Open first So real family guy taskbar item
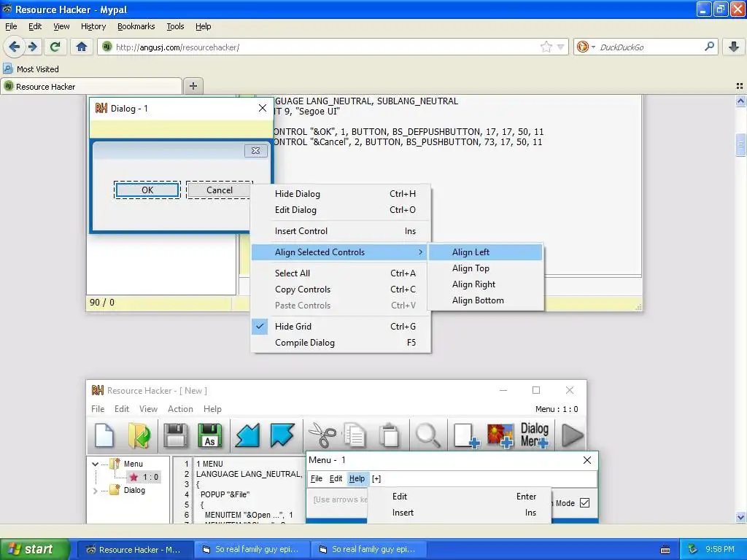747x560 pixels. pos(252,549)
